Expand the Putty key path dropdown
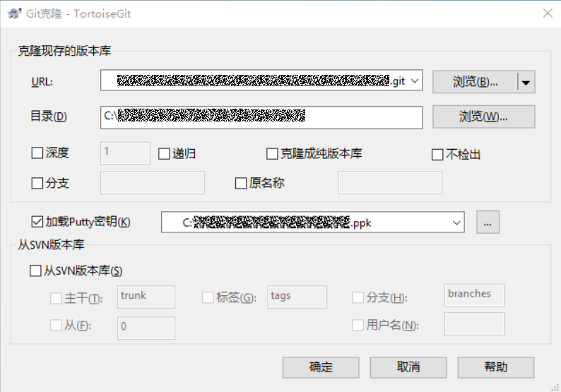The width and height of the screenshot is (561, 392). (x=456, y=222)
